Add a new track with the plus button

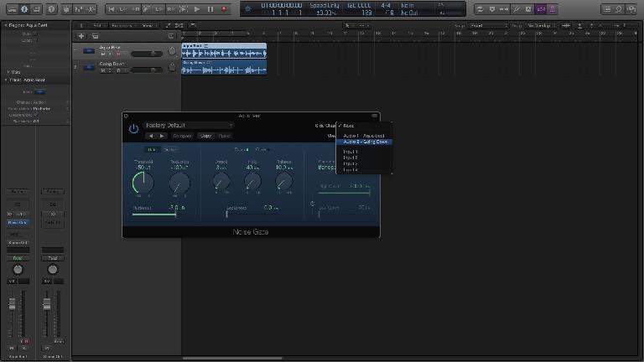[81, 36]
